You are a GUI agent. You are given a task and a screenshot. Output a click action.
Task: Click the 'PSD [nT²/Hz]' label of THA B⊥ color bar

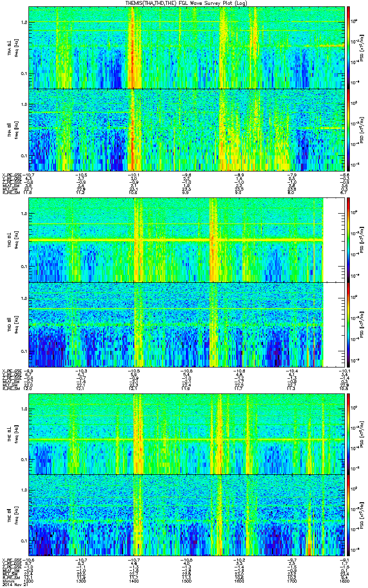pyautogui.click(x=362, y=48)
